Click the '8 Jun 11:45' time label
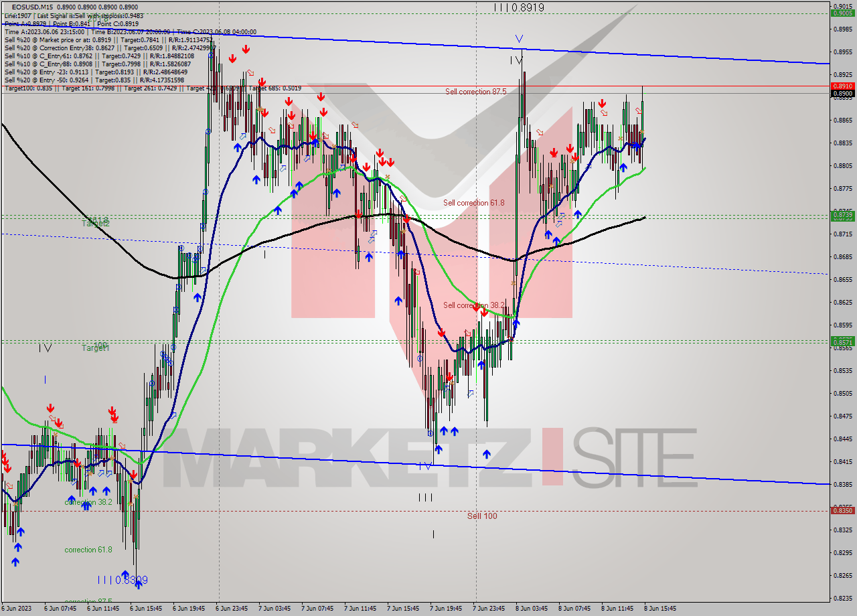The width and height of the screenshot is (857, 616). point(617,609)
